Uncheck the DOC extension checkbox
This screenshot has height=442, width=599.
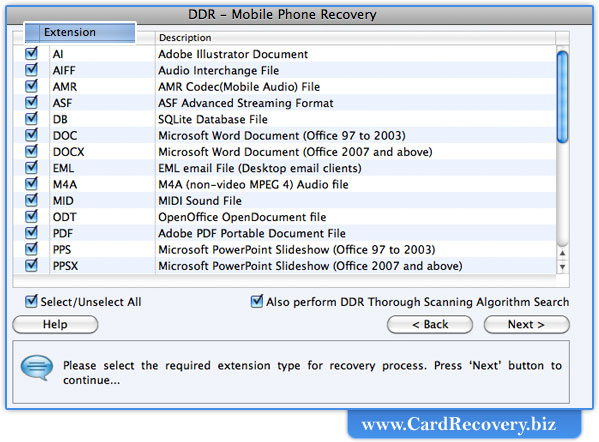pyautogui.click(x=31, y=134)
